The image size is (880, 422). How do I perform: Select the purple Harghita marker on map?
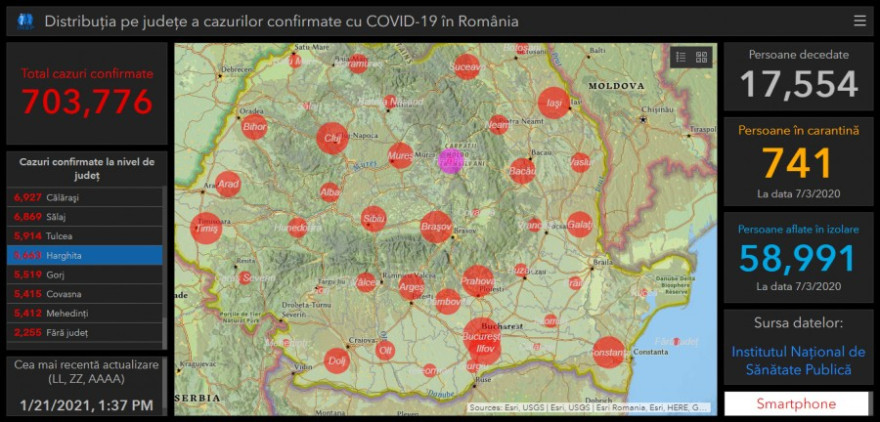[451, 160]
